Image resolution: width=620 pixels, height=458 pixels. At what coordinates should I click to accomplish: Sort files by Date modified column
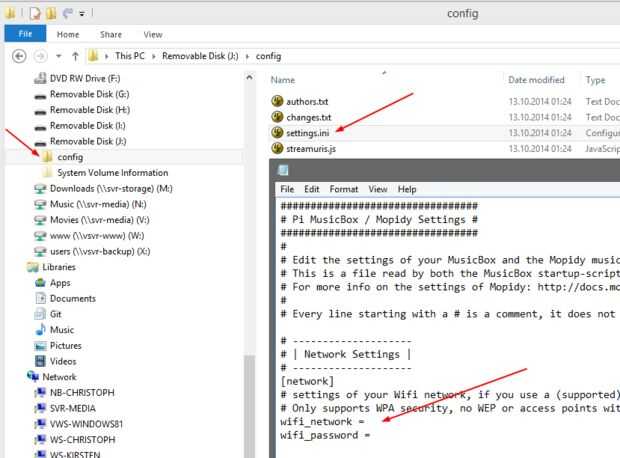(x=536, y=80)
